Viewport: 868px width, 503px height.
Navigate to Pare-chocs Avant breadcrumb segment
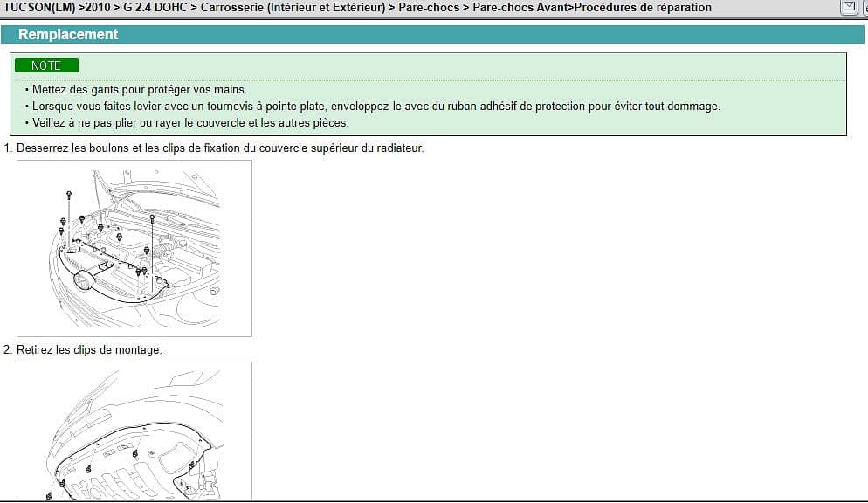coord(521,8)
